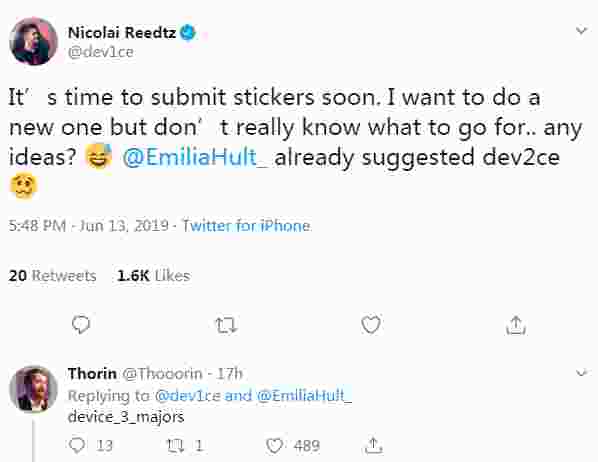Screen dimensions: 598x462
Task: Like Thorin's reply
Action: click(x=274, y=446)
